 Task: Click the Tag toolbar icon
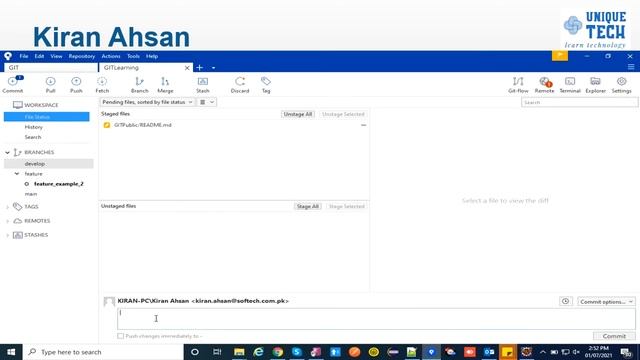[x=266, y=84]
